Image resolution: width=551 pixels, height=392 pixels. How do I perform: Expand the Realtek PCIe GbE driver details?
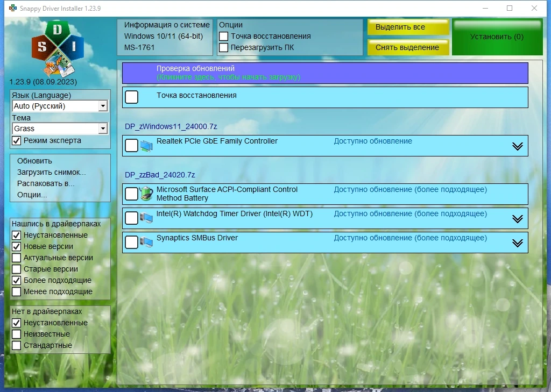[517, 146]
